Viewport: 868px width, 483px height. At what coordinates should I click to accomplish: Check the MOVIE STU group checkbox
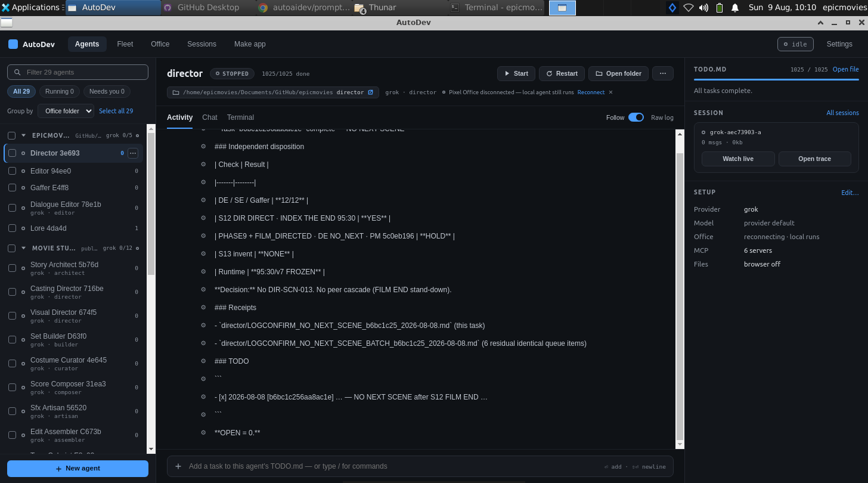11,248
